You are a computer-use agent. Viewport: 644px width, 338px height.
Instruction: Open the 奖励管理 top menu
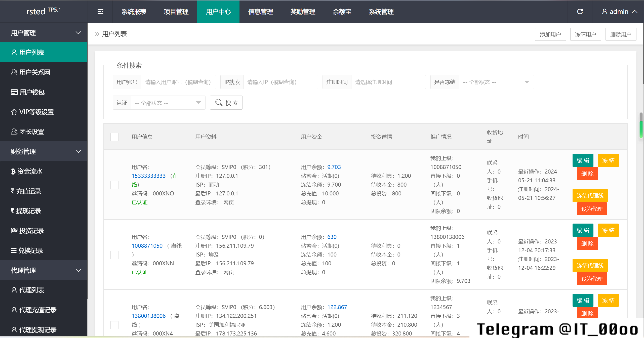303,12
